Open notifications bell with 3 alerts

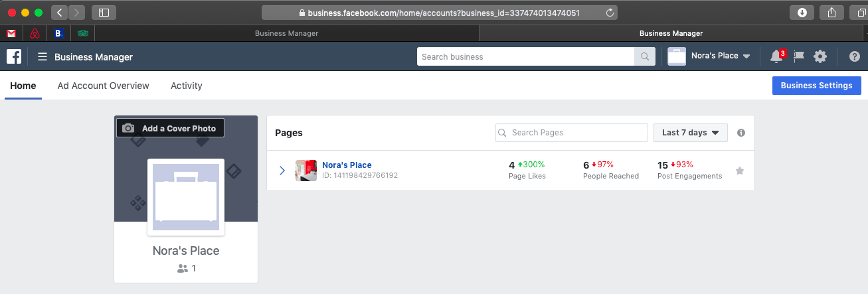[776, 56]
